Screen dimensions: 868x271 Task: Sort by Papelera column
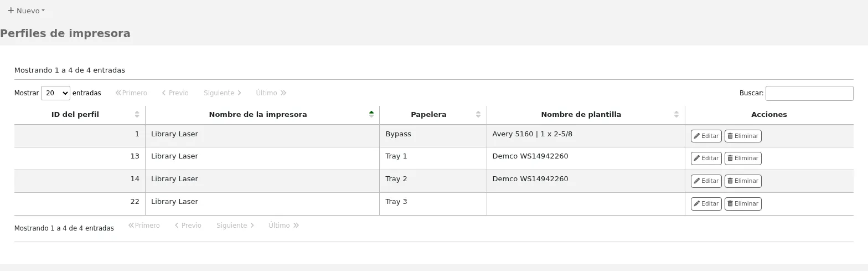point(433,115)
